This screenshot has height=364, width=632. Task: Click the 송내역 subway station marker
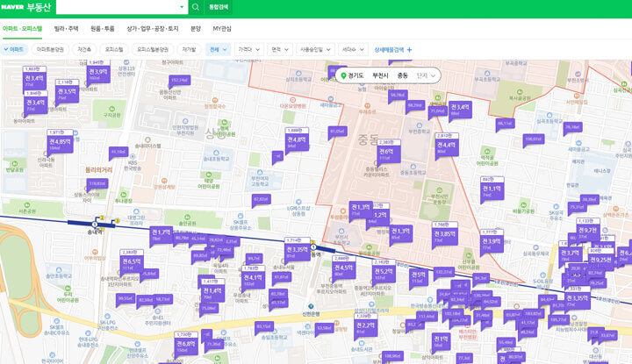pyautogui.click(x=95, y=225)
